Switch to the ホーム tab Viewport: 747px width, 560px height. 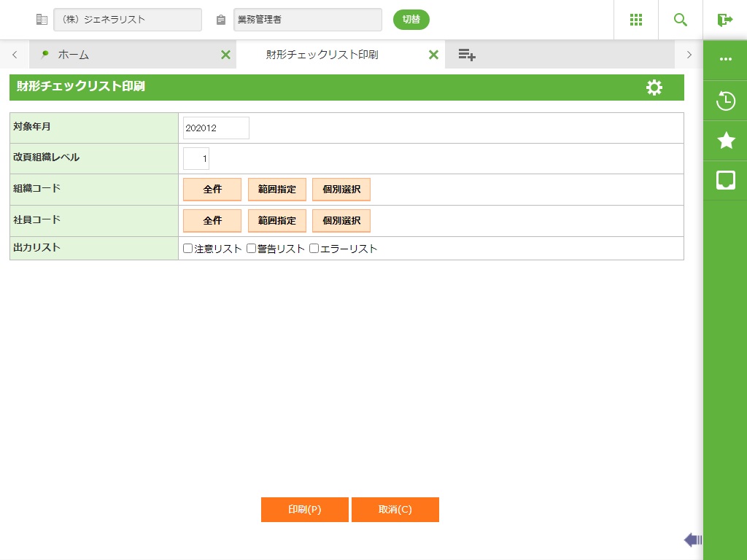[x=73, y=55]
